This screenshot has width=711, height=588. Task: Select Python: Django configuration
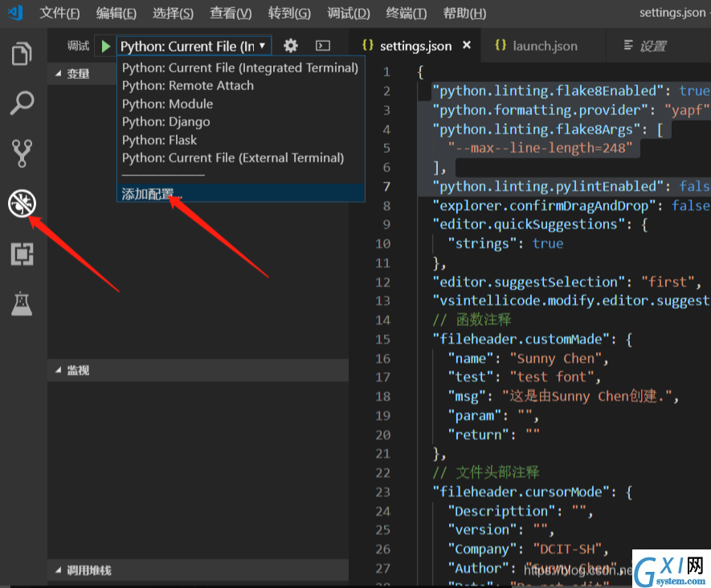point(240,122)
